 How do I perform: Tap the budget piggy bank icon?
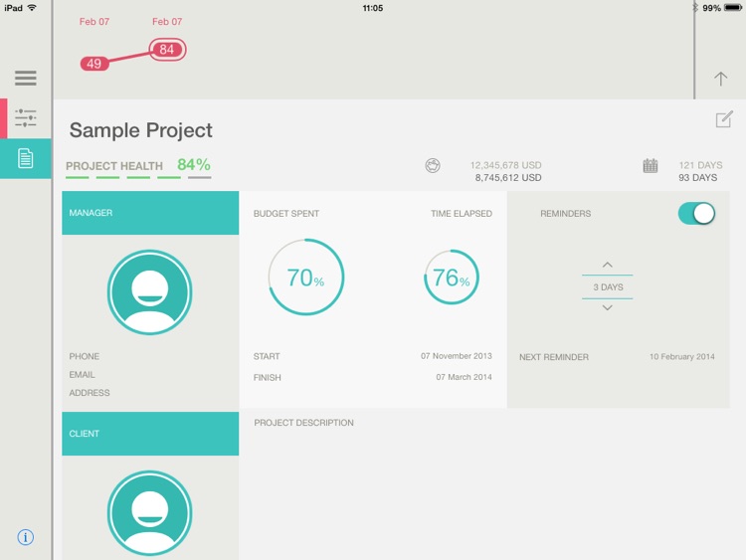433,165
